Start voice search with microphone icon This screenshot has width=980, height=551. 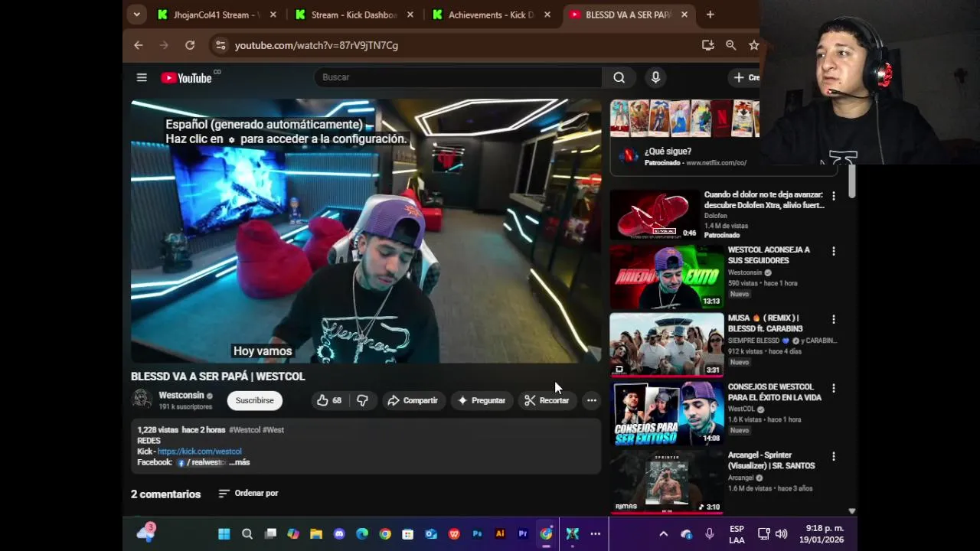[x=655, y=77]
